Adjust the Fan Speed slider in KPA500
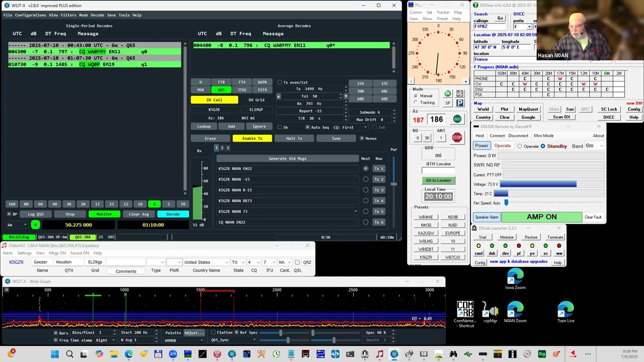The image size is (644, 362). click(x=506, y=203)
